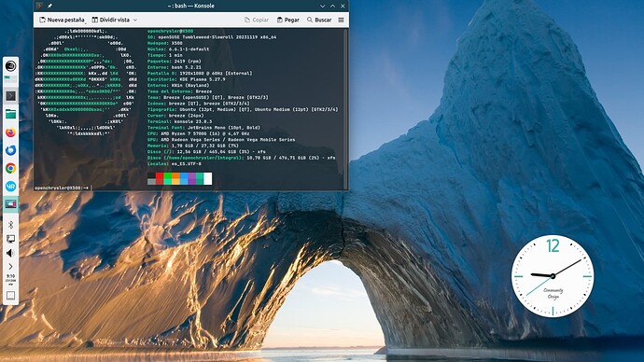Viewport: 644px width, 362px height.
Task: Click the highlighted screen icon in the dock
Action: pos(10,204)
